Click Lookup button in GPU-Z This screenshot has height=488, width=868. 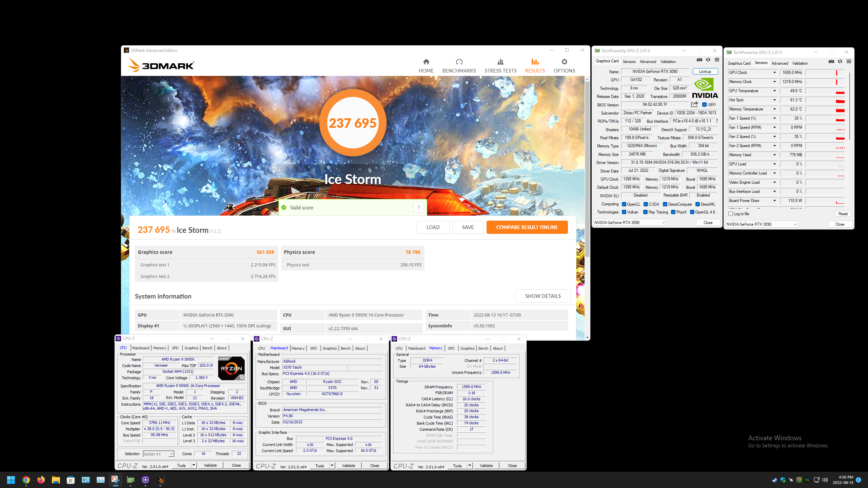click(705, 72)
